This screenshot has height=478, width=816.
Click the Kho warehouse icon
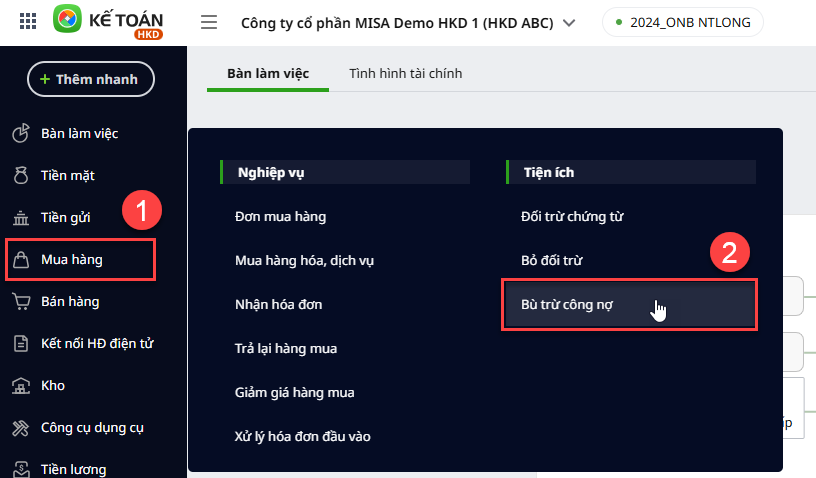pos(20,386)
